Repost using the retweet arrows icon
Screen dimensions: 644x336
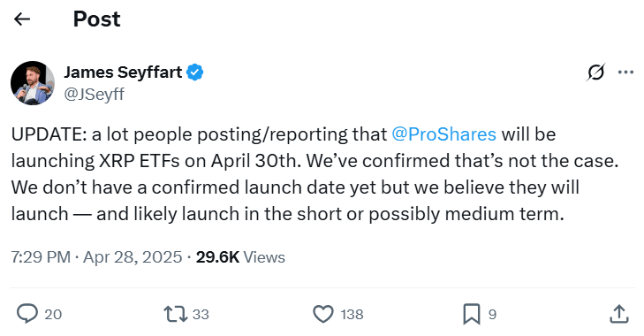[x=176, y=314]
